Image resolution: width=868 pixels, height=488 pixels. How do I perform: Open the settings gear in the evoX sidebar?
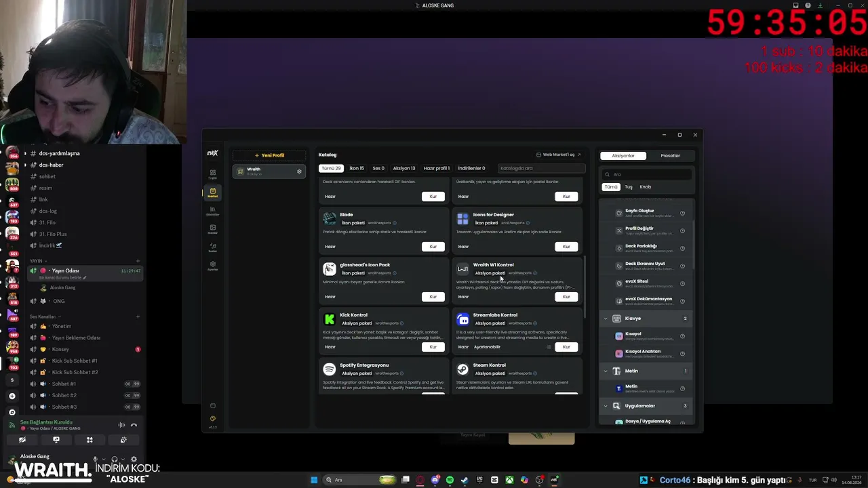(212, 266)
